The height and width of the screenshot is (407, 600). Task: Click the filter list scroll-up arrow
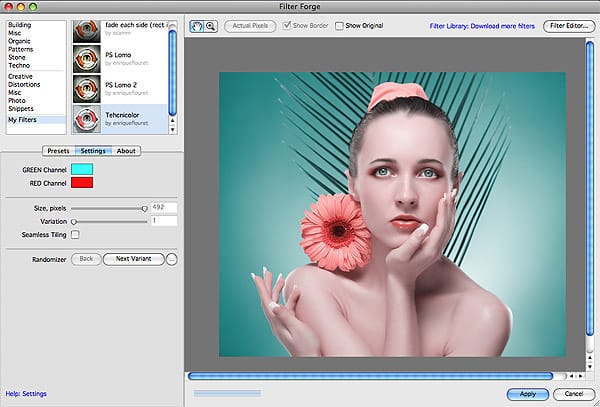[x=173, y=121]
